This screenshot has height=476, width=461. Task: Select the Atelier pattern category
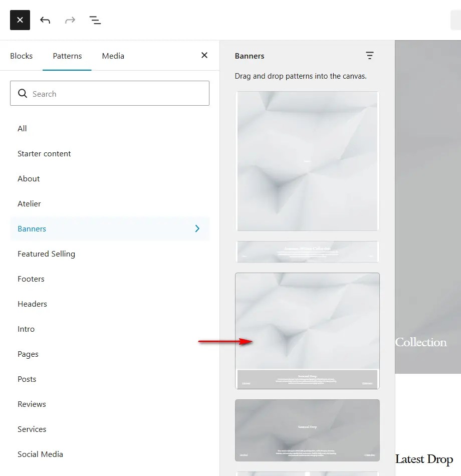[x=110, y=204]
